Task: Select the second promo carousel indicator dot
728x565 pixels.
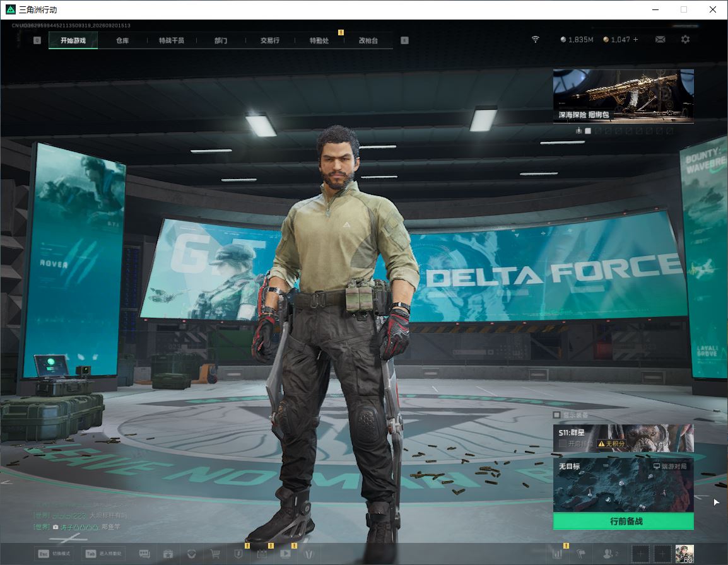Action: pyautogui.click(x=598, y=131)
